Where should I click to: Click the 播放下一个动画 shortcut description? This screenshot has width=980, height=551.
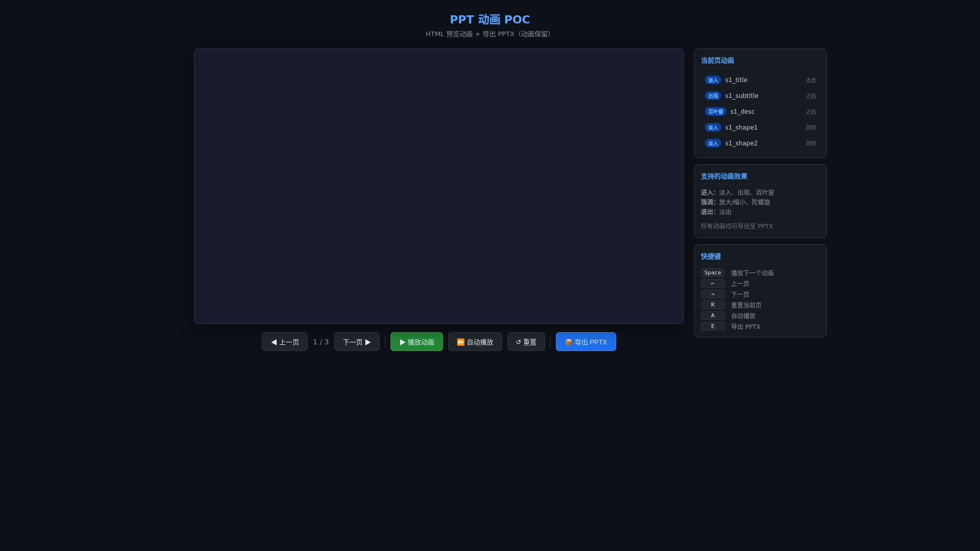coord(752,273)
